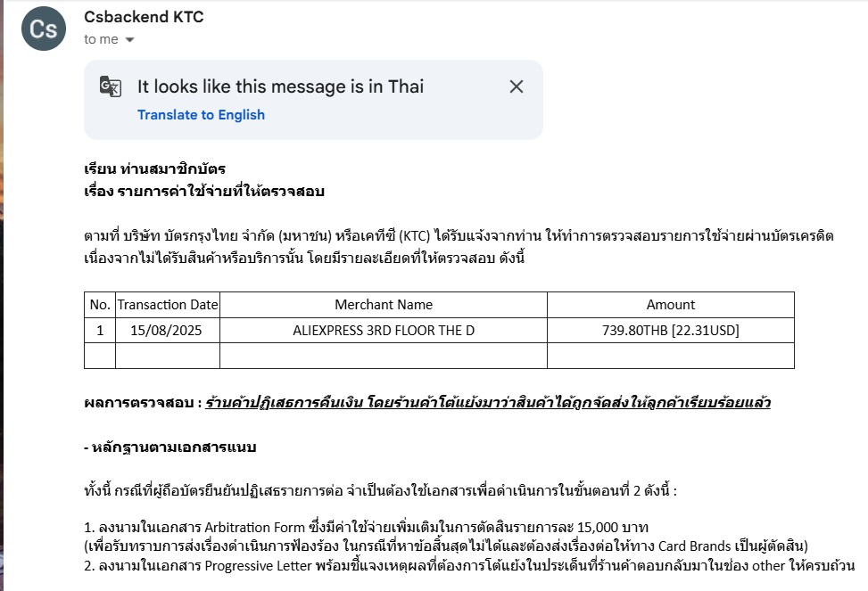Screen dimensions: 868x591
Task: Click Translate to English link
Action: point(201,114)
